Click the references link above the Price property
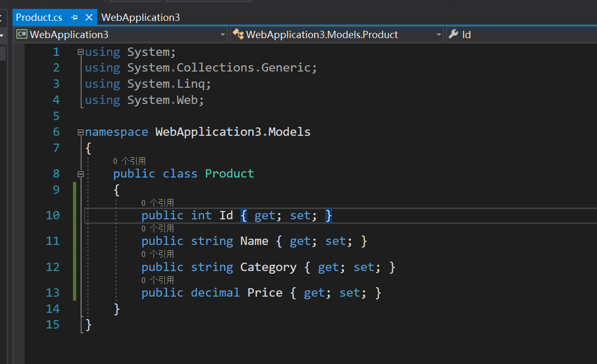Screen dimensions: 597x364 tap(157, 280)
